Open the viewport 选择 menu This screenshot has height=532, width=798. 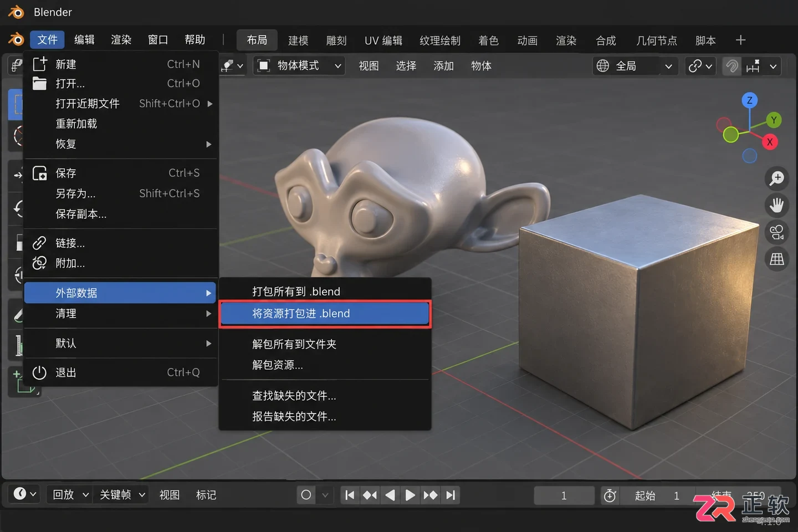click(406, 66)
